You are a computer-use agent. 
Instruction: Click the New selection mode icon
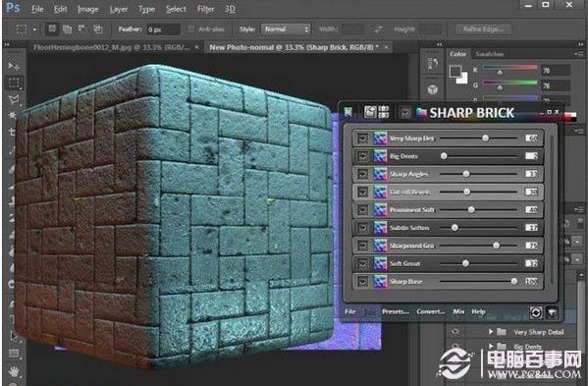pyautogui.click(x=52, y=28)
